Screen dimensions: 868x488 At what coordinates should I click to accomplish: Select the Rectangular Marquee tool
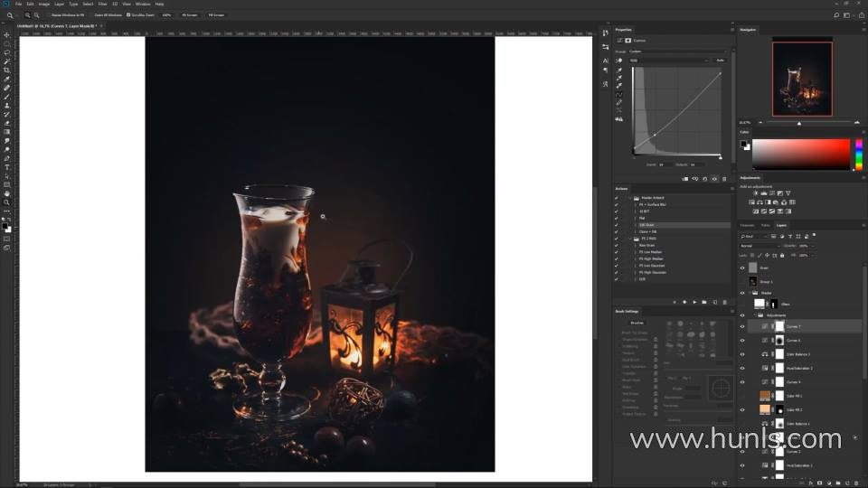6,43
